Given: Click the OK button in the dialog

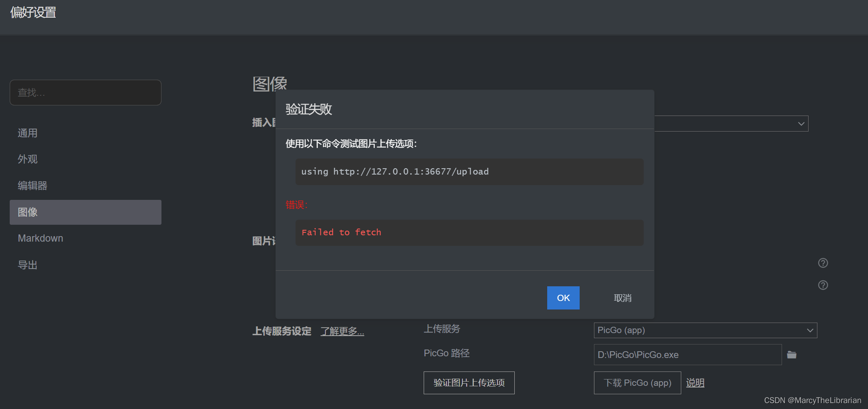Looking at the screenshot, I should pos(563,298).
